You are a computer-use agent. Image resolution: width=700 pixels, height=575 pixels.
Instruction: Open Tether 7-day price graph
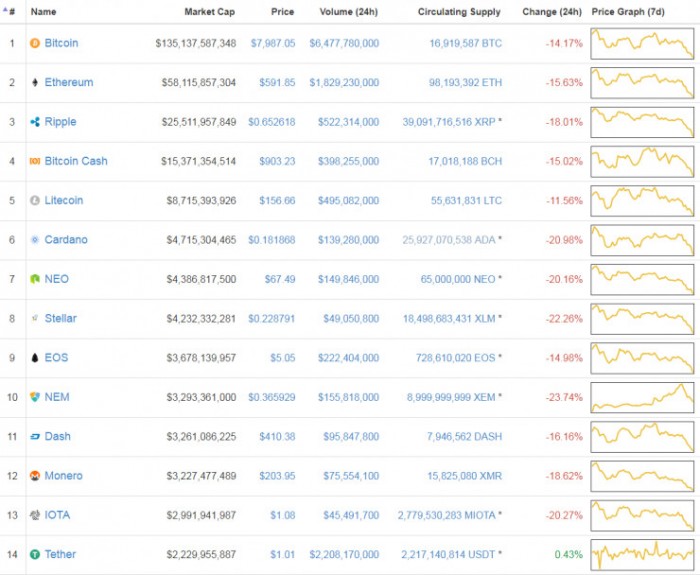[x=642, y=555]
